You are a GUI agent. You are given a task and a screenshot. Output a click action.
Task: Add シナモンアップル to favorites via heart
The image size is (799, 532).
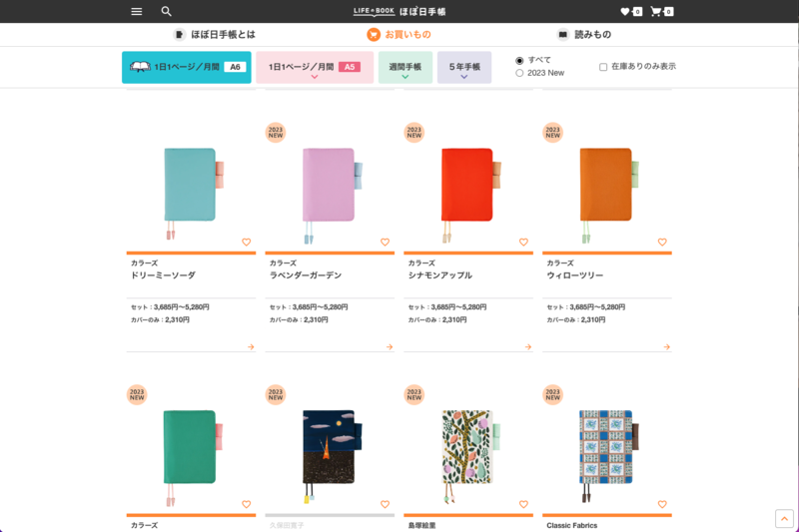point(523,242)
